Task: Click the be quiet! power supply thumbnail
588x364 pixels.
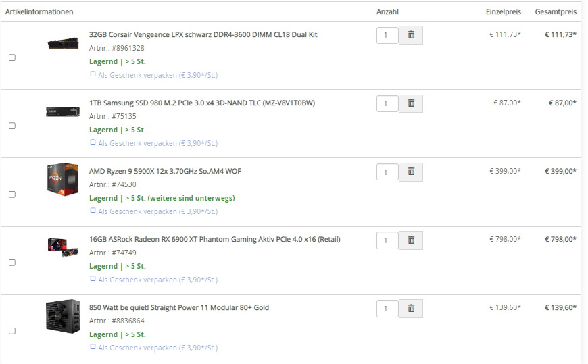Action: click(x=63, y=317)
